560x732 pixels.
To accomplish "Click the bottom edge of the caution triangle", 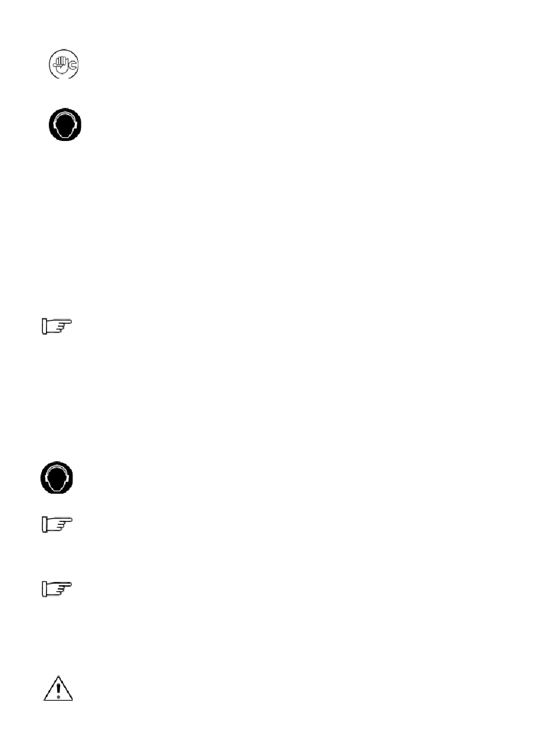I will [x=58, y=699].
